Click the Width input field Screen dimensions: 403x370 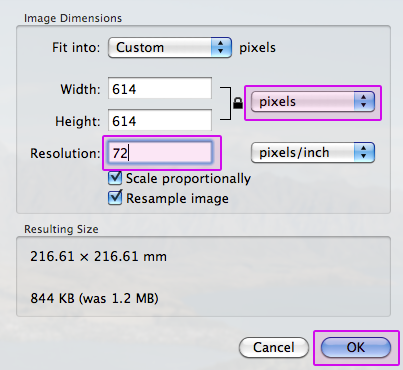160,88
